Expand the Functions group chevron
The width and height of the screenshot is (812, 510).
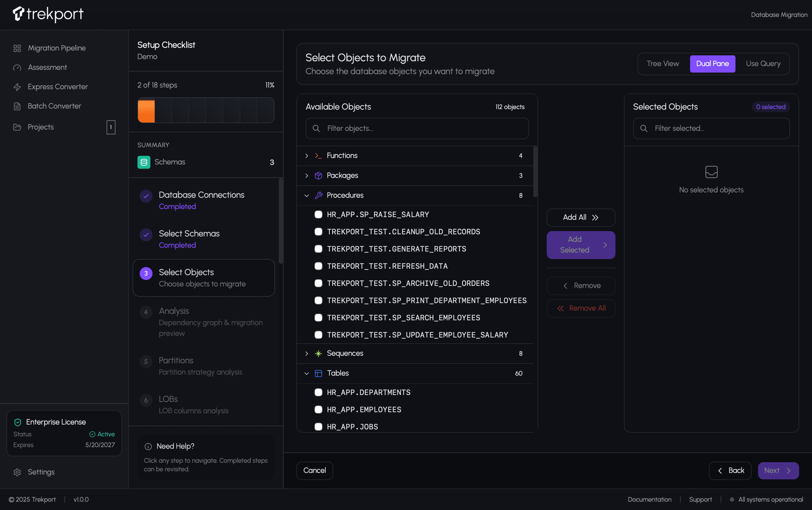point(306,156)
